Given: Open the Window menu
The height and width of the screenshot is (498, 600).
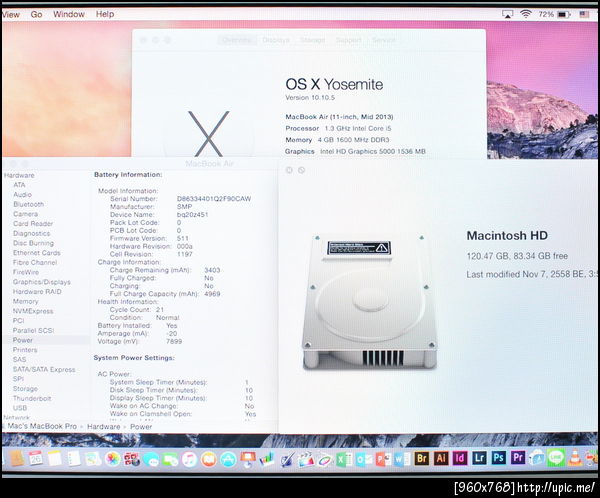Looking at the screenshot, I should [x=69, y=14].
